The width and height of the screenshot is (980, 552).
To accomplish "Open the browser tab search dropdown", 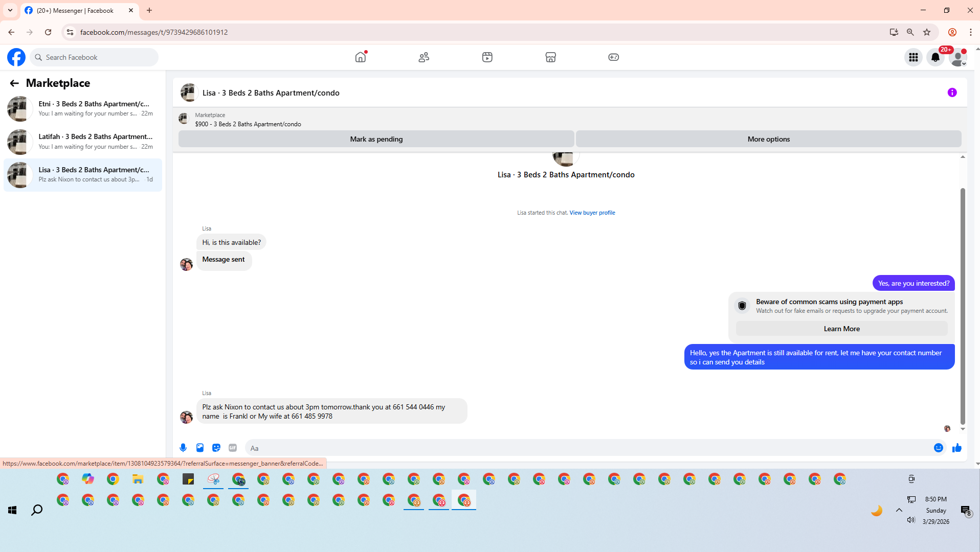I will point(10,10).
